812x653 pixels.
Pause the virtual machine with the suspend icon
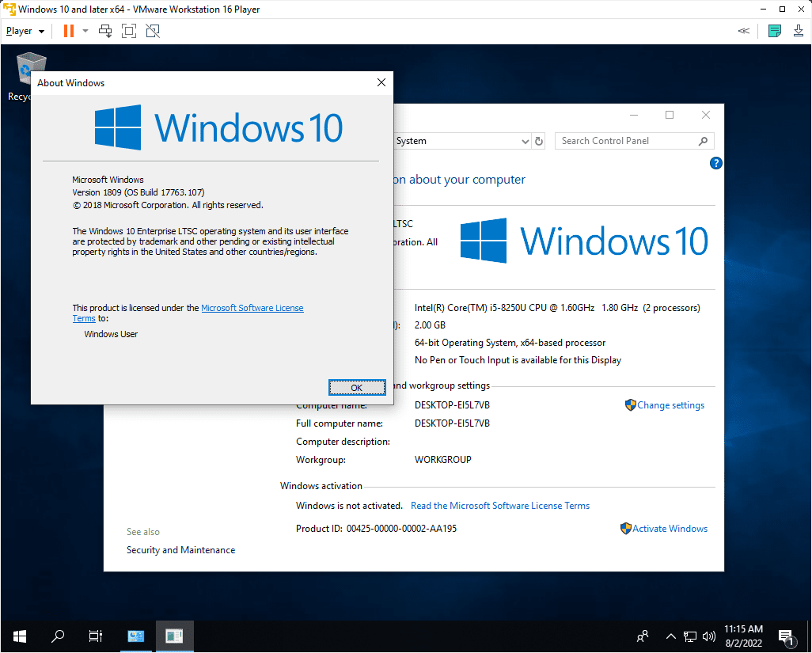tap(68, 31)
